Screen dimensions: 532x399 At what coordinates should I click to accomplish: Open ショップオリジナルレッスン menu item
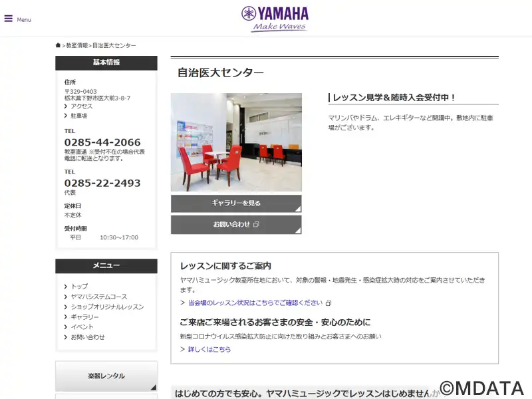click(x=107, y=307)
